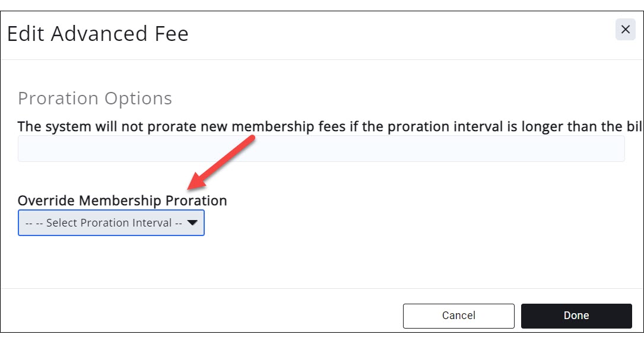Open the Select Proration Interval dropdown
Screen dimensions: 644x344
pos(111,223)
